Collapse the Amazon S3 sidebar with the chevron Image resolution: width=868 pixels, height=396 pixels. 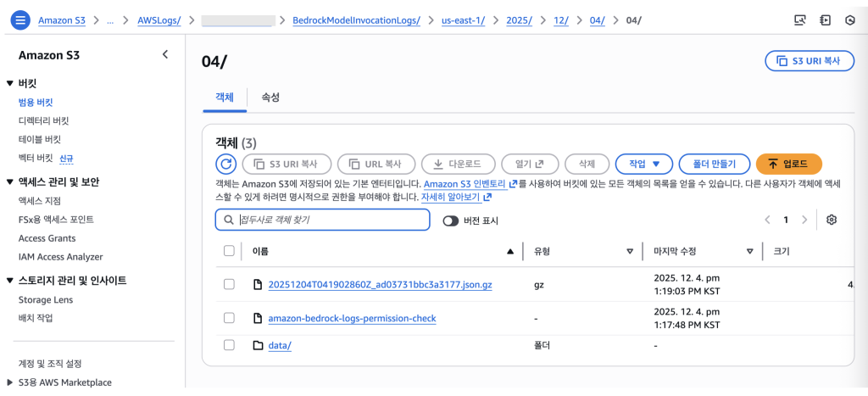point(165,54)
